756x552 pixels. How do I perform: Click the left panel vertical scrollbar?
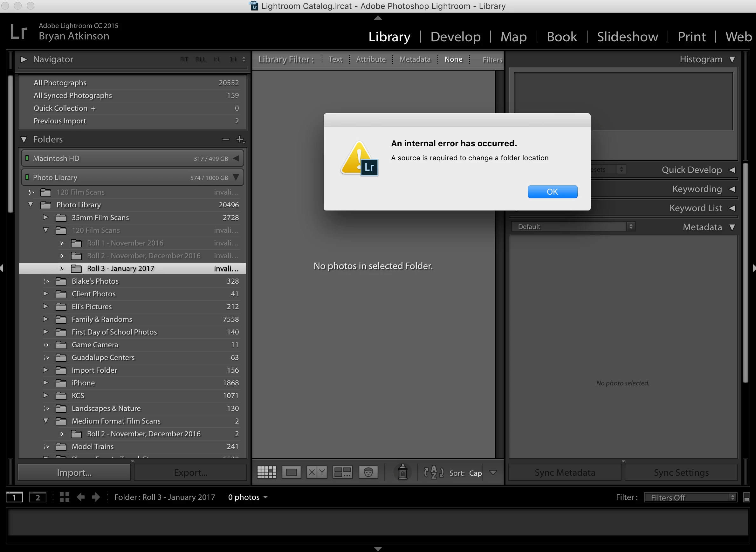click(x=10, y=144)
